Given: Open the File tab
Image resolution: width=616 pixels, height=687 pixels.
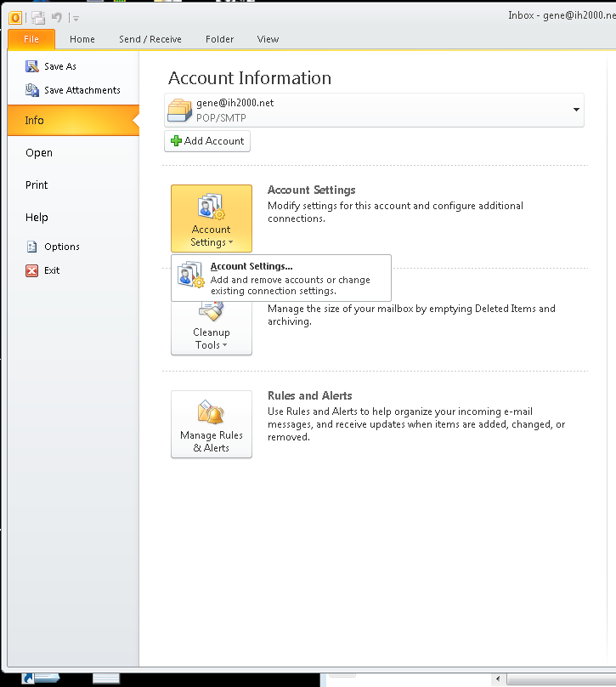Looking at the screenshot, I should pos(31,39).
